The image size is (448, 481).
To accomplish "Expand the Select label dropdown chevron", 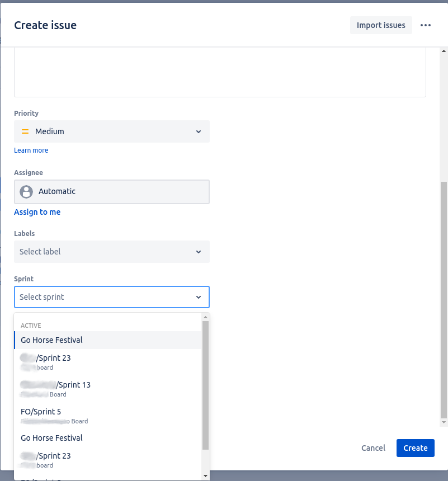I will point(199,252).
